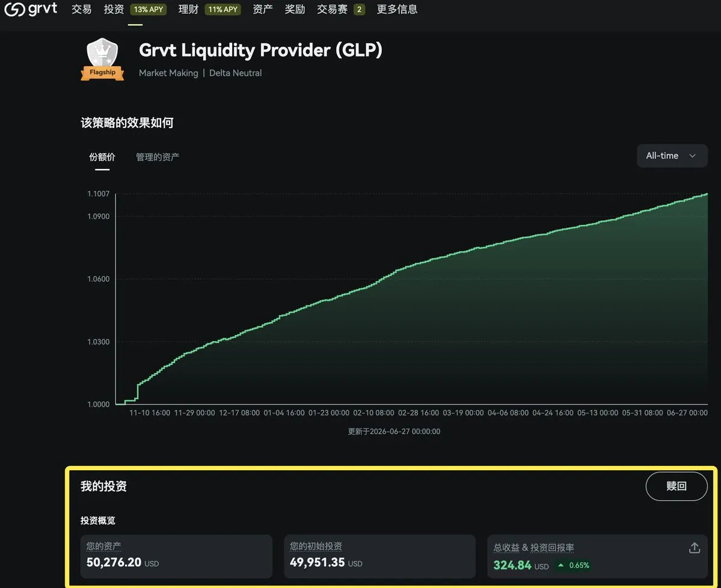Click the 总收益 & 投资回报率 label

tap(533, 548)
